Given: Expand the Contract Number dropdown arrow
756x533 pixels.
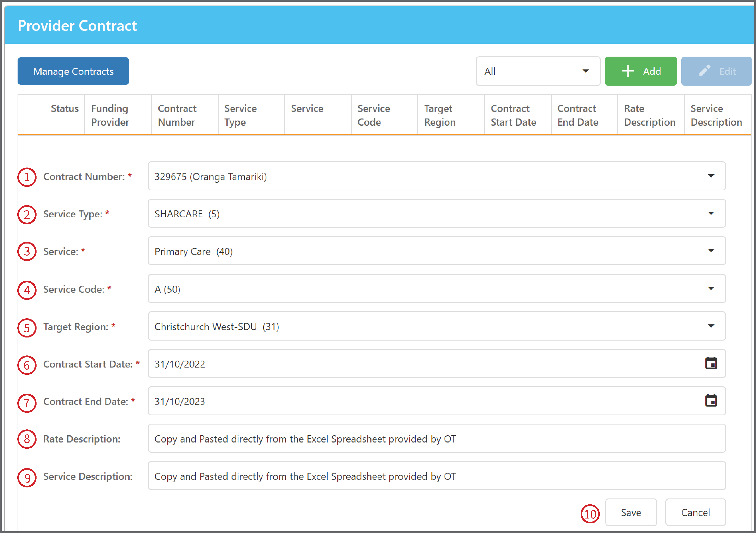Looking at the screenshot, I should 711,176.
